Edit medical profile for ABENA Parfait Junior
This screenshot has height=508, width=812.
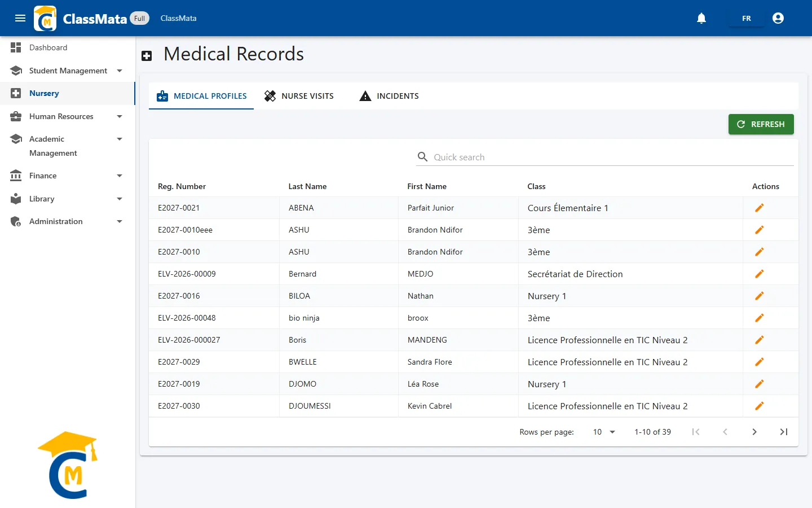click(760, 208)
